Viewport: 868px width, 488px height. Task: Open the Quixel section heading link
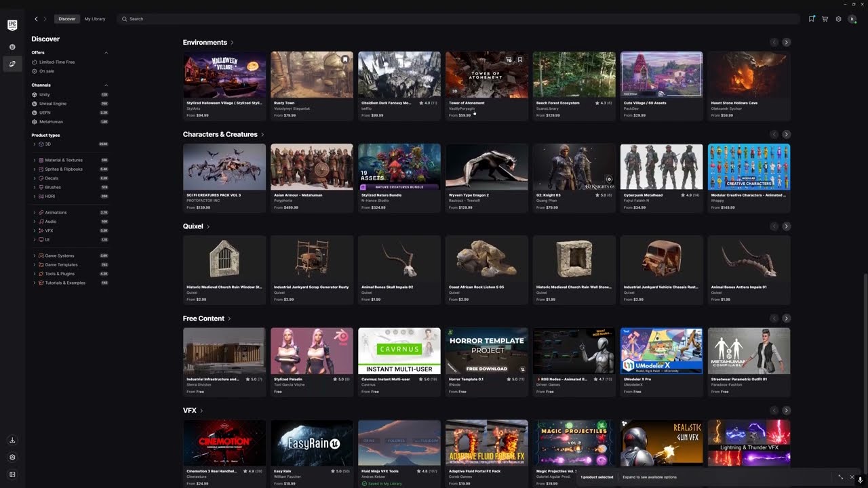point(196,226)
